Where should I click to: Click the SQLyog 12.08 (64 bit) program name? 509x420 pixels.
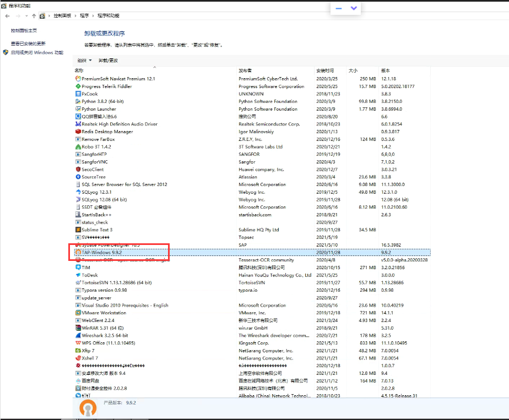click(104, 200)
